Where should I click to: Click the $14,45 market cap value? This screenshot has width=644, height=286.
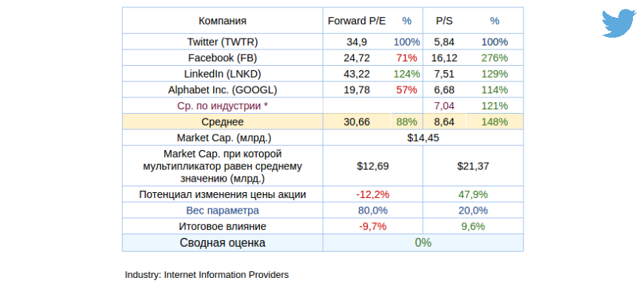tap(423, 138)
